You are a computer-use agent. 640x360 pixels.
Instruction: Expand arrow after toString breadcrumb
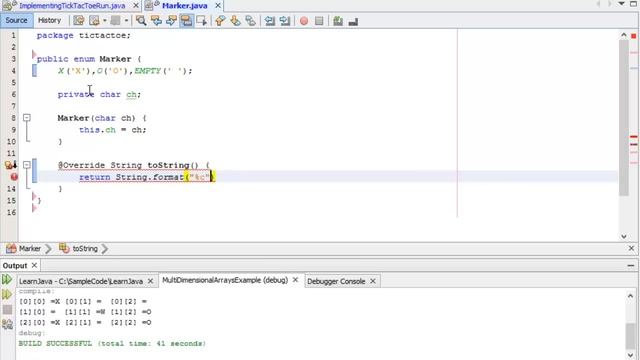click(104, 249)
